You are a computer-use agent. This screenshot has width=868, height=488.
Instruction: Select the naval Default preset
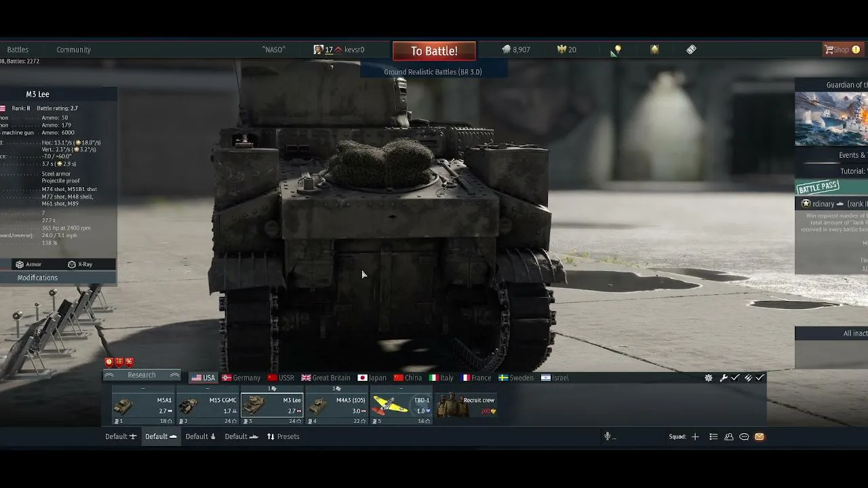[x=241, y=436]
